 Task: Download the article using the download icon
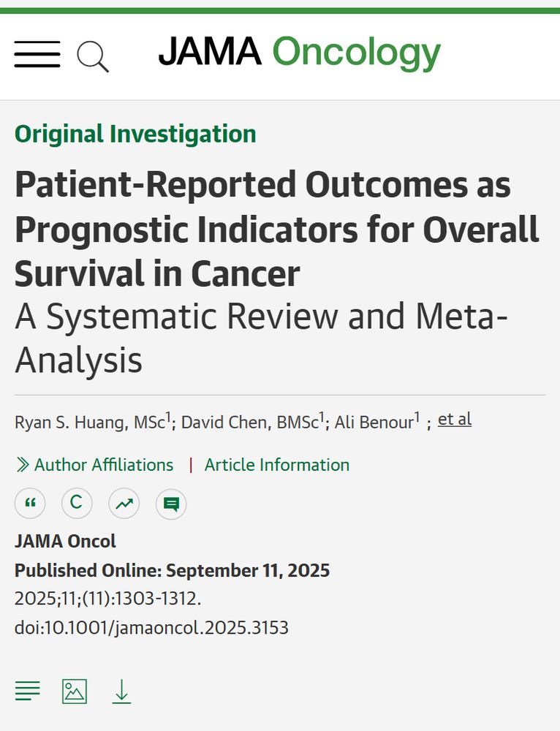coord(122,690)
